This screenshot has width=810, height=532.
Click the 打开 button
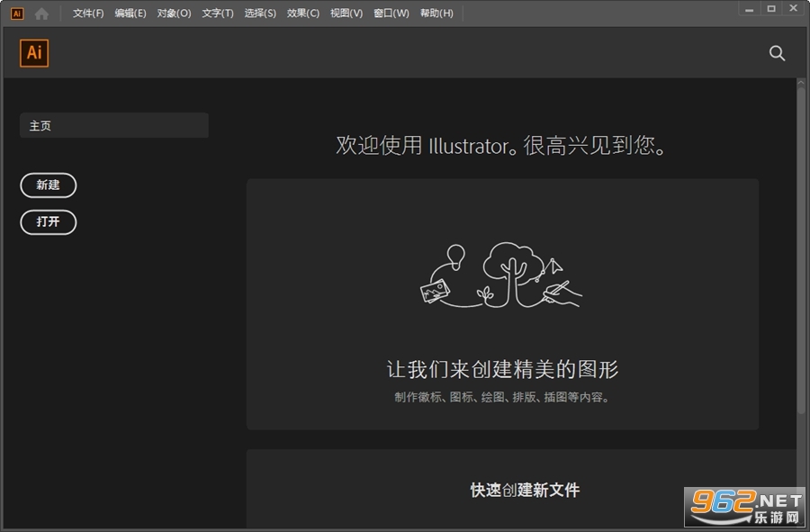[x=48, y=222]
